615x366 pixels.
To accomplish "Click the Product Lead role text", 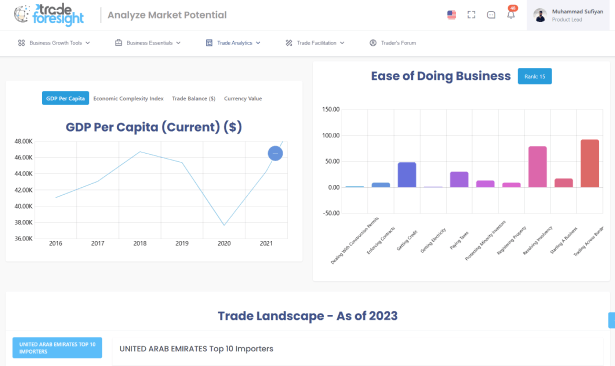I will (x=567, y=20).
